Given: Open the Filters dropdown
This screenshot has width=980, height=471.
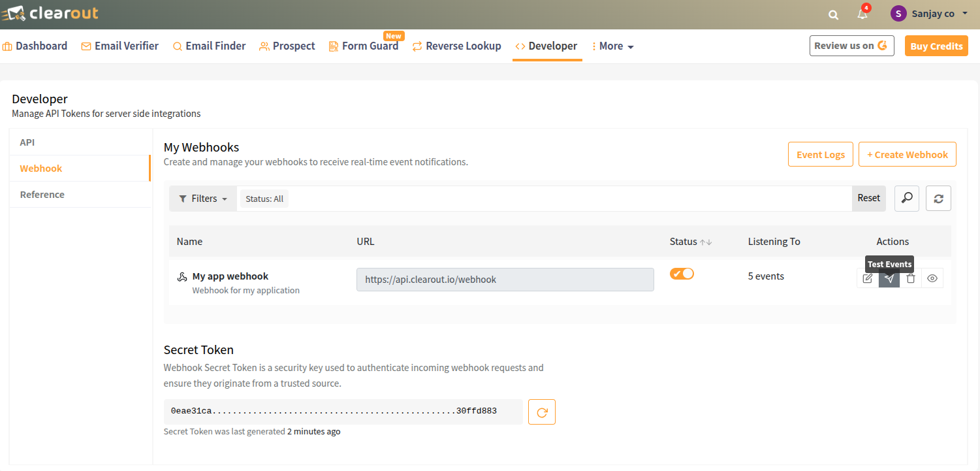Looking at the screenshot, I should [202, 198].
